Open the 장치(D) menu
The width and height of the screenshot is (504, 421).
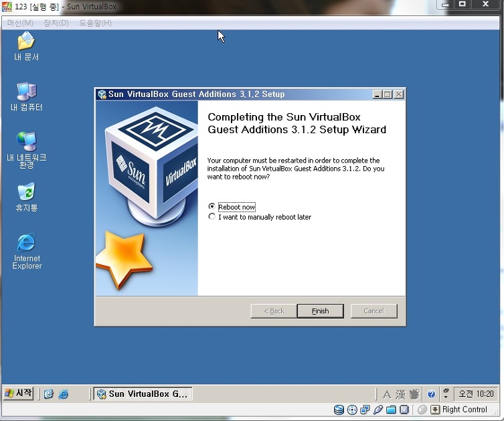click(x=56, y=23)
